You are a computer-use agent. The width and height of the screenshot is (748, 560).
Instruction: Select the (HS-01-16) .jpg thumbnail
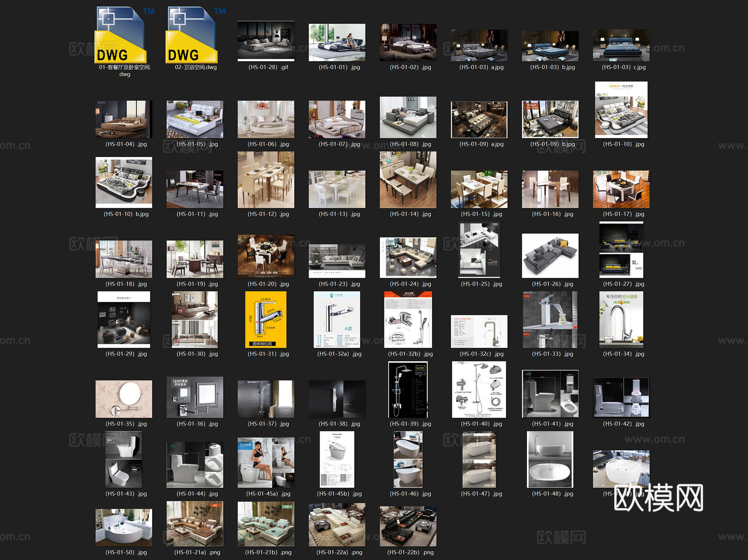point(550,189)
